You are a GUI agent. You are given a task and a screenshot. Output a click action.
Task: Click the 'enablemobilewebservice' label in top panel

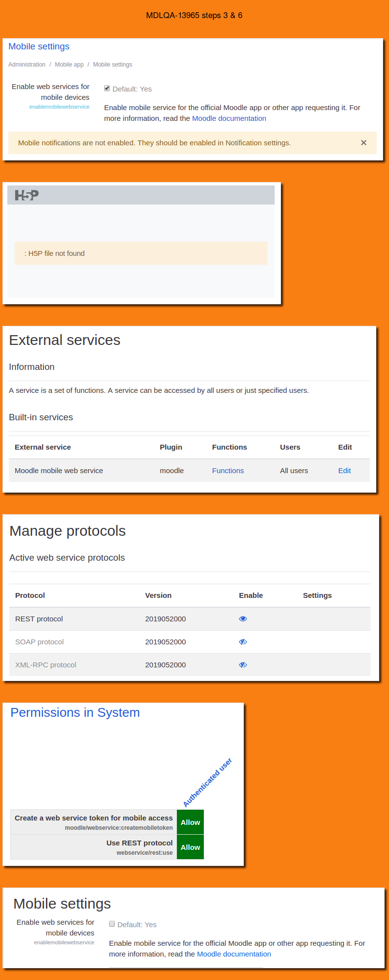pyautogui.click(x=59, y=107)
